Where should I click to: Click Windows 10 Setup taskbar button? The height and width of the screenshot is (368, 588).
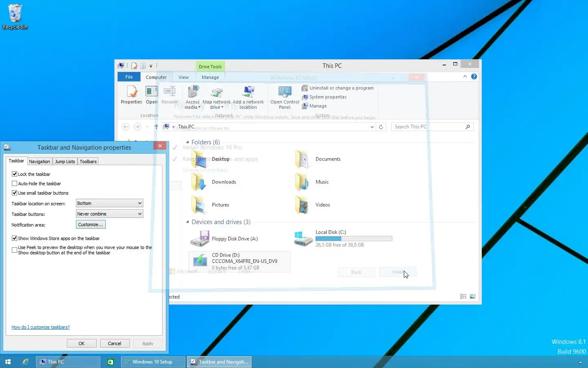153,362
